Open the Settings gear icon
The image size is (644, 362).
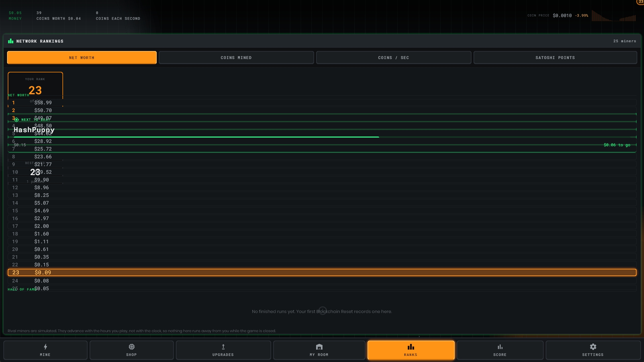click(593, 347)
